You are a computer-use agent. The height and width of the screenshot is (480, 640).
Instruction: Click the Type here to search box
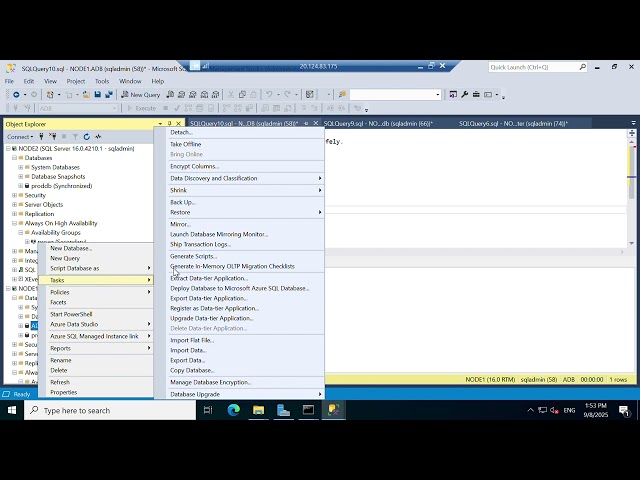[x=110, y=410]
